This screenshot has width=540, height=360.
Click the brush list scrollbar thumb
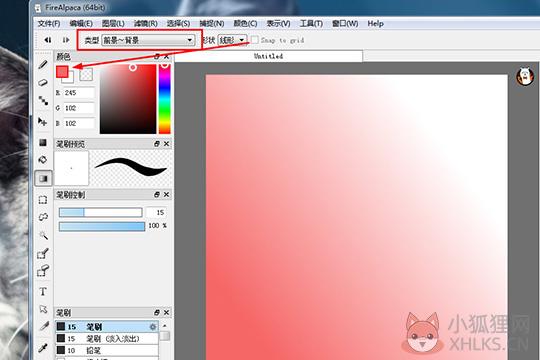pyautogui.click(x=165, y=336)
